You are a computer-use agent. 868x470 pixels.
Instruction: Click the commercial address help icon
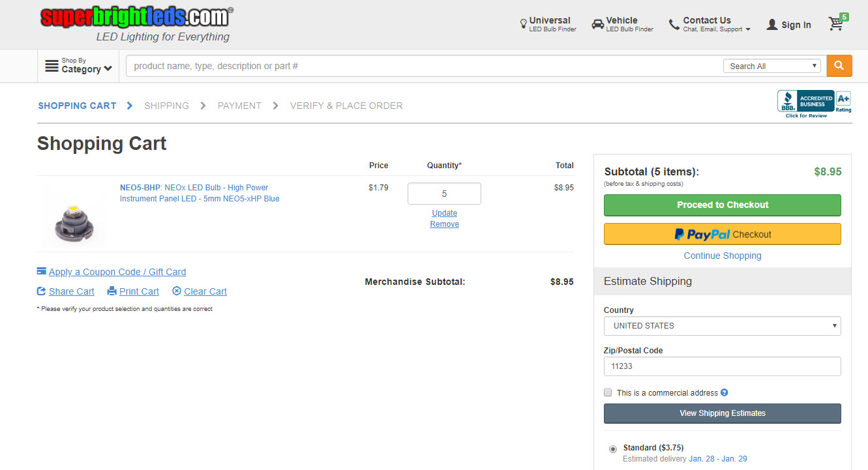tap(725, 393)
